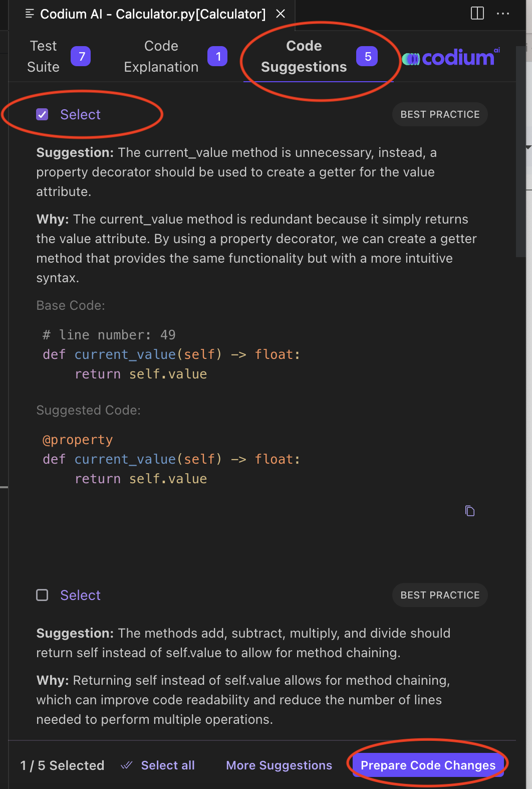Click the badge showing 5 on Code Suggestions
Screen dimensions: 532x789
(x=367, y=56)
